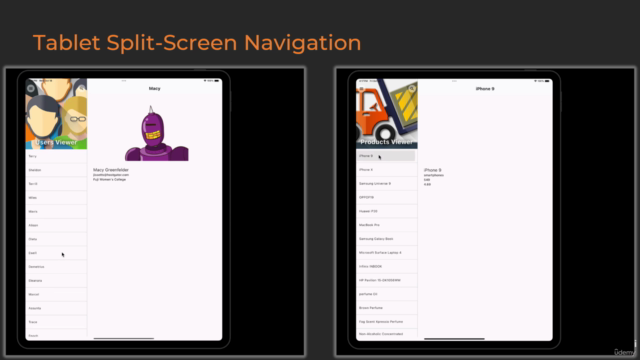Select Terrill in the users list
Image resolution: width=640 pixels, height=360 pixels.
[56, 184]
